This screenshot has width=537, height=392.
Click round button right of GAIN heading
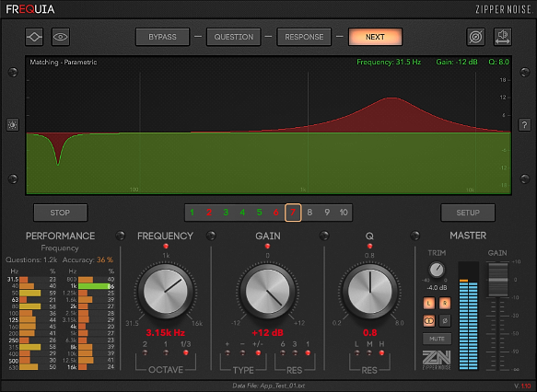(x=324, y=236)
